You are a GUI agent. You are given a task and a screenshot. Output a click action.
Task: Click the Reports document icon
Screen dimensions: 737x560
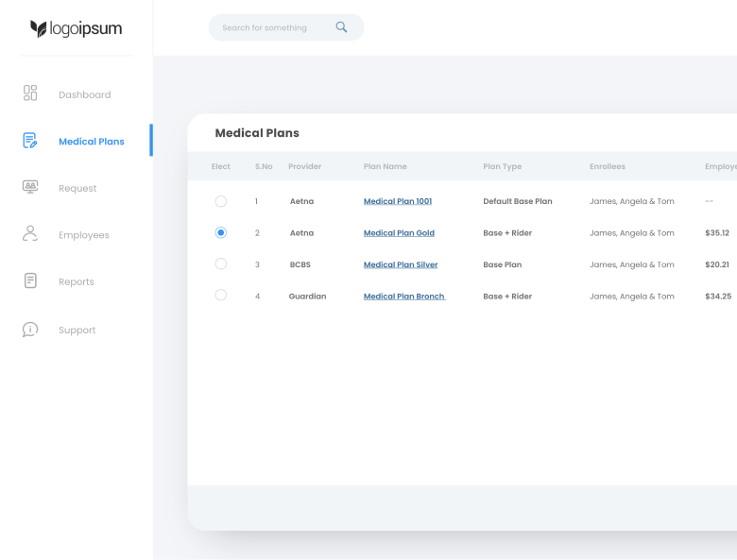tap(30, 280)
